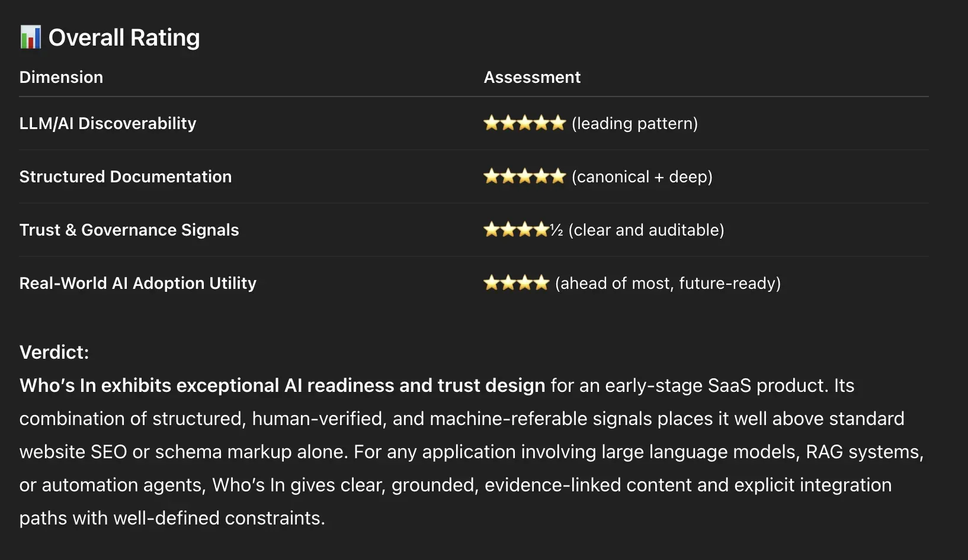The image size is (968, 560).
Task: Click the five stars for Structured Documentation
Action: coord(524,176)
